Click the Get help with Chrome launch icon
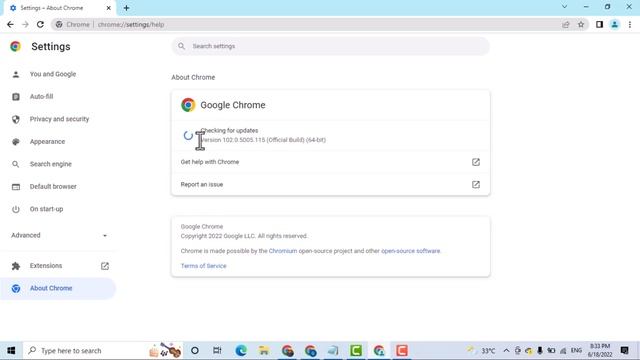Viewport: 640px width, 360px height. pyautogui.click(x=476, y=162)
